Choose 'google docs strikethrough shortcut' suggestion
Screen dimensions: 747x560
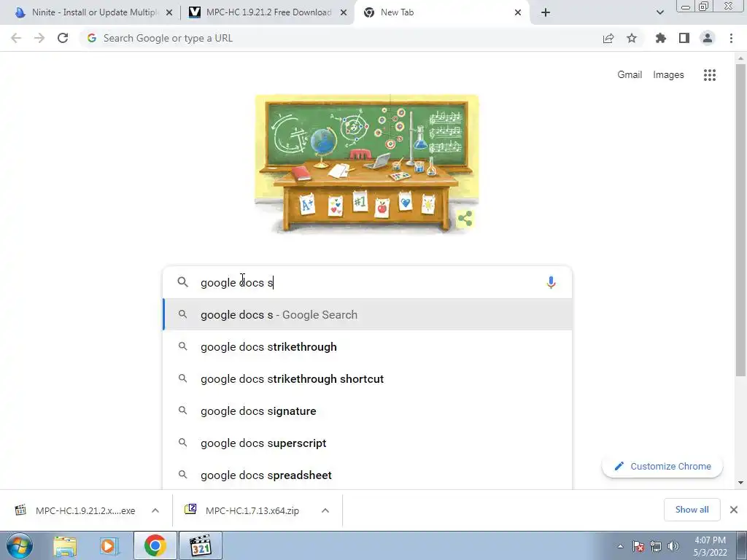click(368, 378)
